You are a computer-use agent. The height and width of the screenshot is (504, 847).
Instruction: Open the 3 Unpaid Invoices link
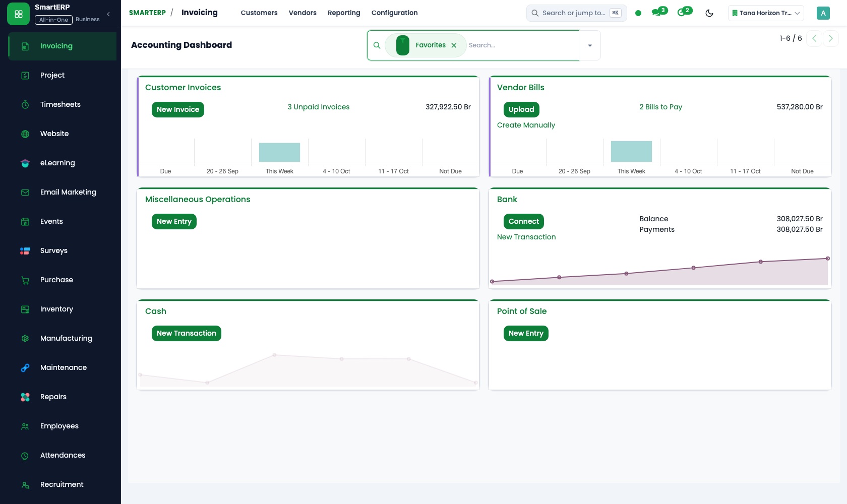point(319,107)
